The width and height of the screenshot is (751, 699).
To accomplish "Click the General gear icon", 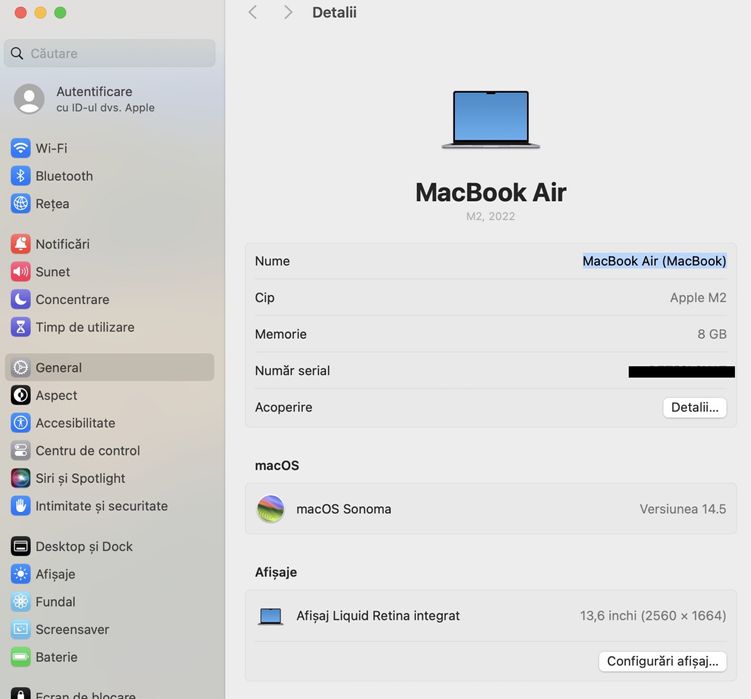I will 21,367.
